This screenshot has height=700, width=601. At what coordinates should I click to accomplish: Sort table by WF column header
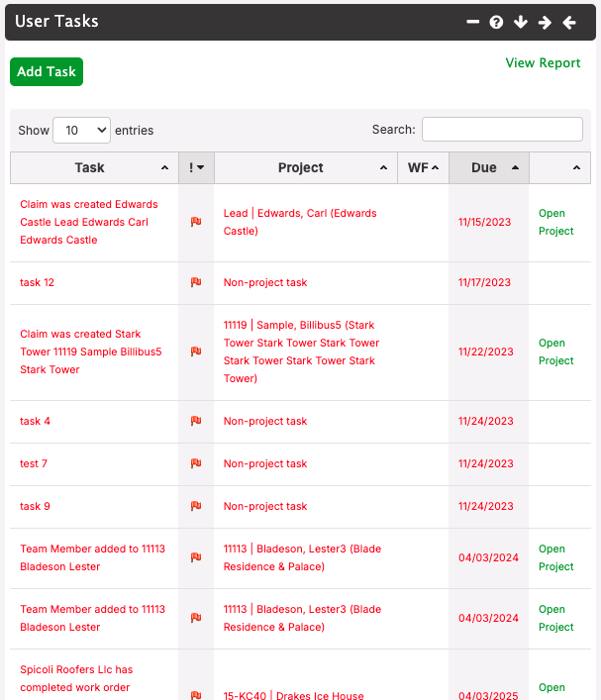424,168
